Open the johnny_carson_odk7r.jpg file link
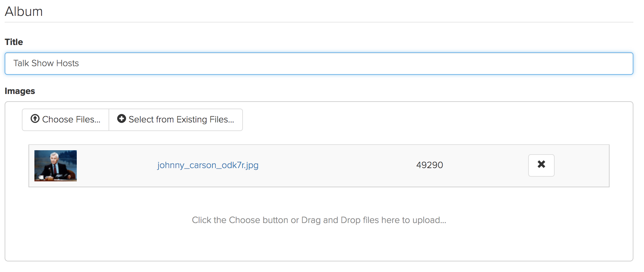Screen dimensions: 644x272 point(208,165)
